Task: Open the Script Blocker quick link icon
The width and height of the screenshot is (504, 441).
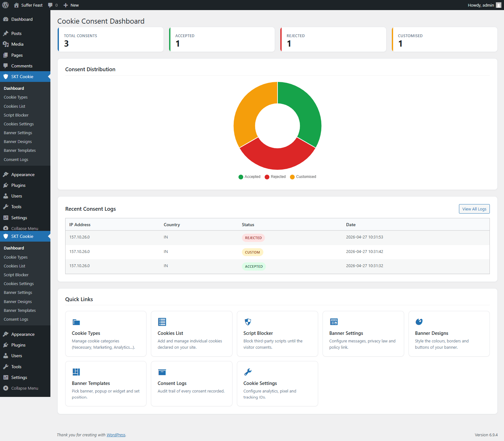Action: point(248,322)
